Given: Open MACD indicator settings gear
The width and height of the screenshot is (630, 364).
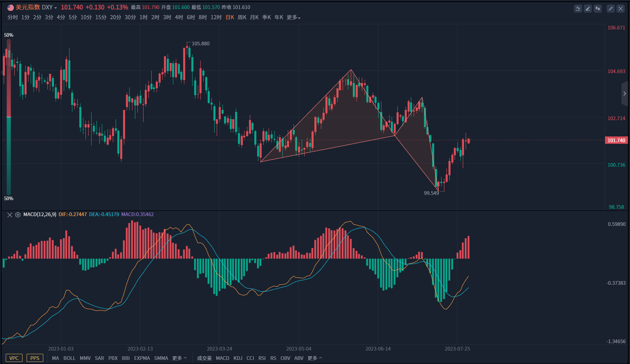Looking at the screenshot, I should click(18, 214).
